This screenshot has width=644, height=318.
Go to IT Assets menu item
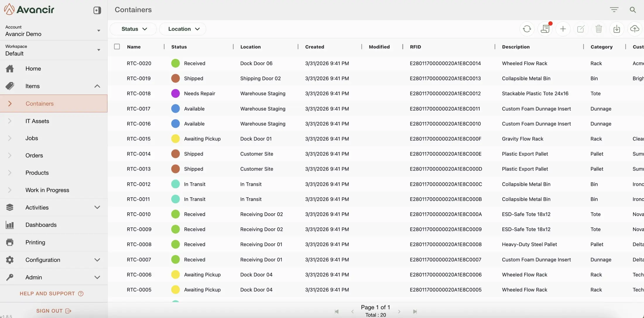click(37, 121)
